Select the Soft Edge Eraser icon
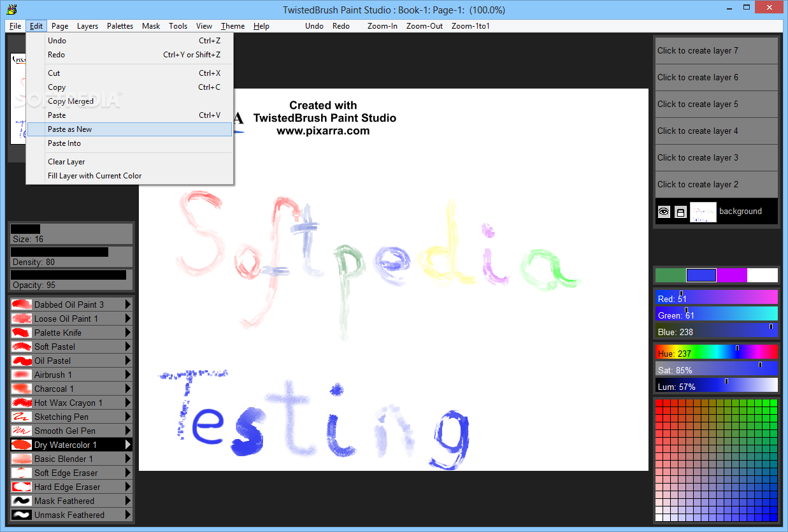Viewport: 788px width, 532px height. point(22,473)
